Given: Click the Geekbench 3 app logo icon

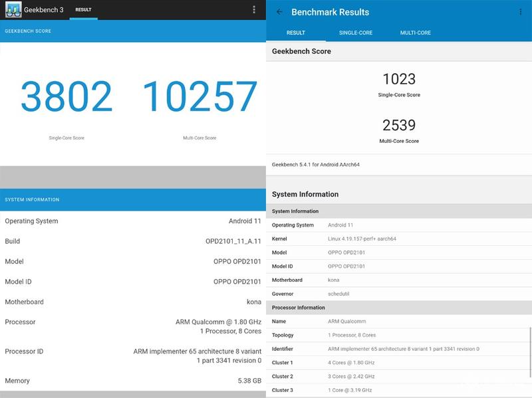Looking at the screenshot, I should (x=13, y=9).
